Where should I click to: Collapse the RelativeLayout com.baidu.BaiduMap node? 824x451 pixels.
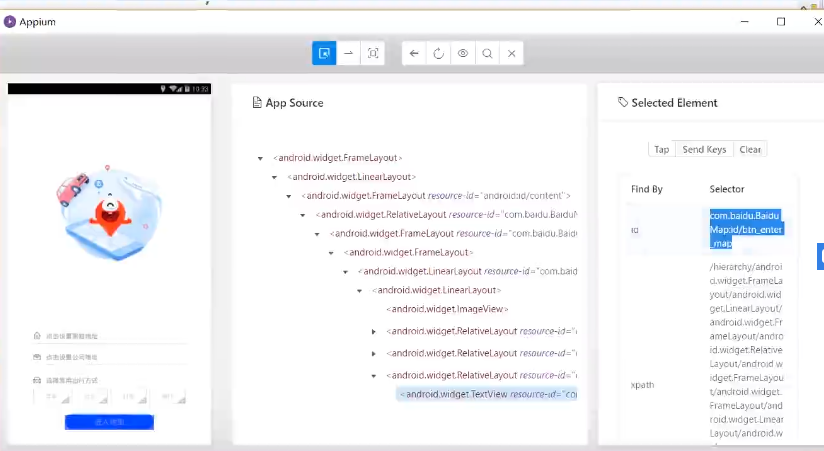coord(303,215)
